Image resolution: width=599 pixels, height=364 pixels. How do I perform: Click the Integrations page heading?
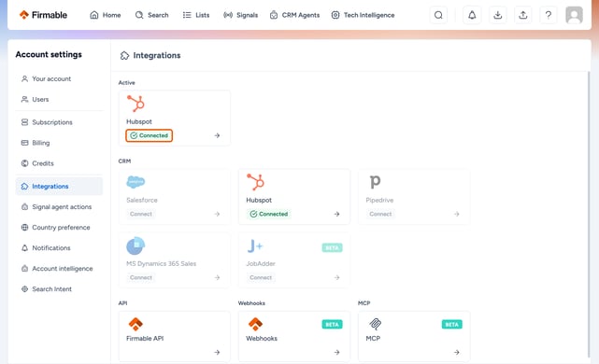click(x=157, y=55)
